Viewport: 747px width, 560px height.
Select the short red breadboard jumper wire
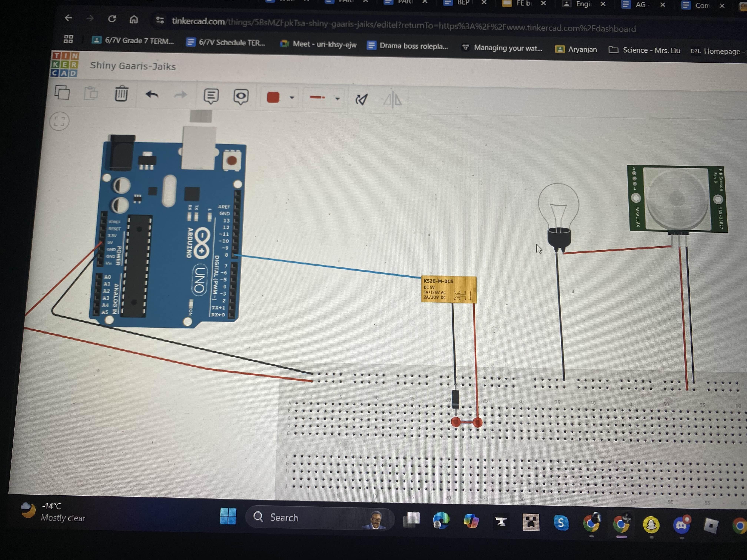coord(467,422)
